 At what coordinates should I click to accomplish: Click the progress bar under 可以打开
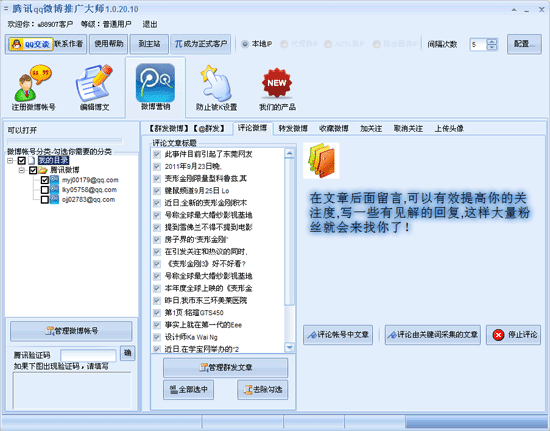(x=65, y=141)
